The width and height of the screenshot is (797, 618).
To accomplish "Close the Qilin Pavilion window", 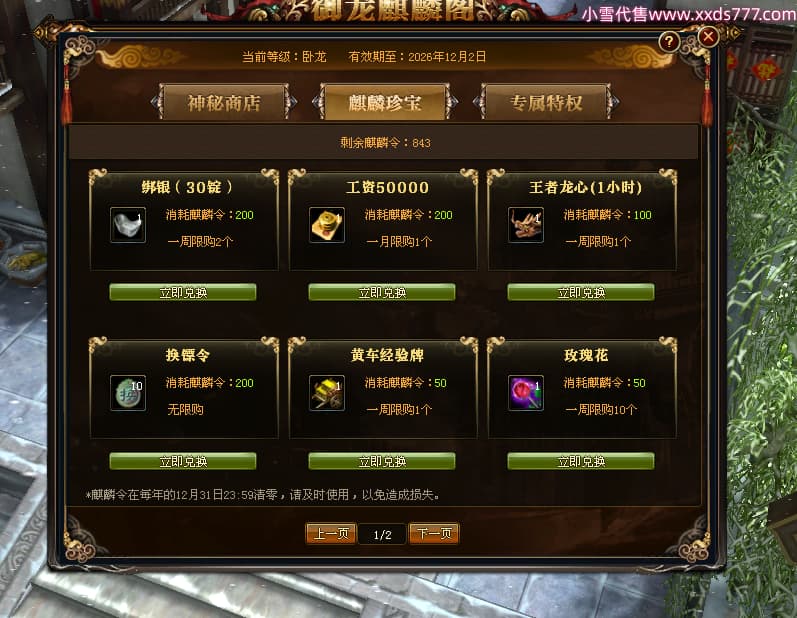I will (708, 37).
